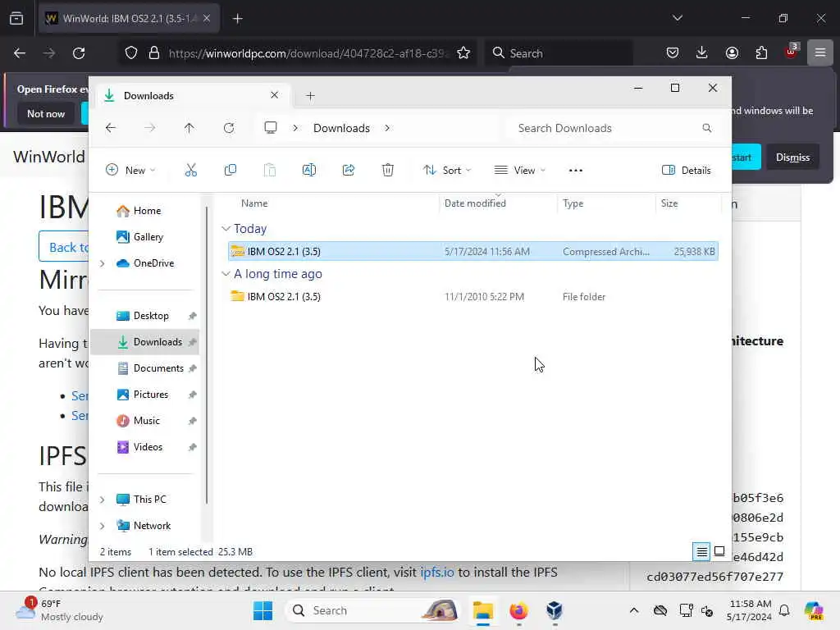Select the IBM OS2 2.1 compressed archive file

click(473, 251)
